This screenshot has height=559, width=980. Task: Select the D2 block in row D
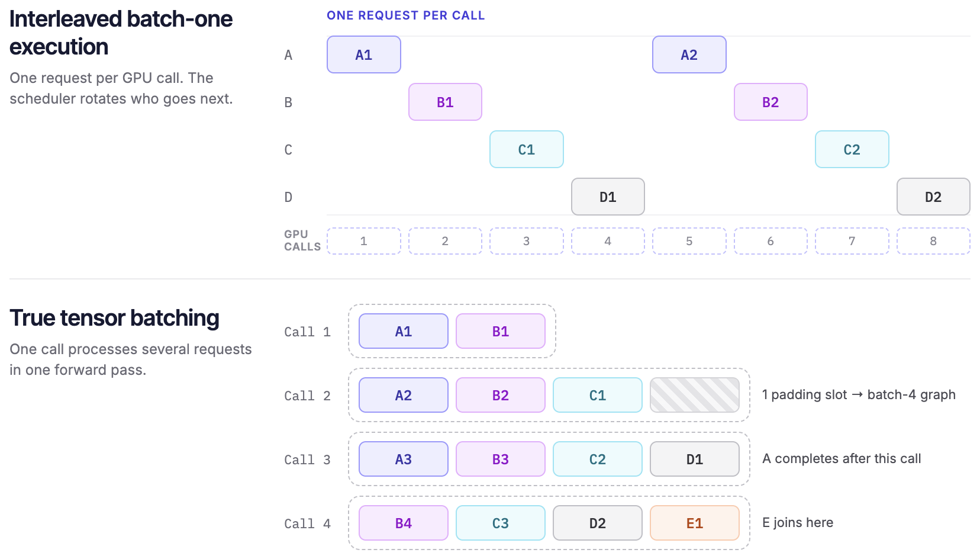click(933, 197)
